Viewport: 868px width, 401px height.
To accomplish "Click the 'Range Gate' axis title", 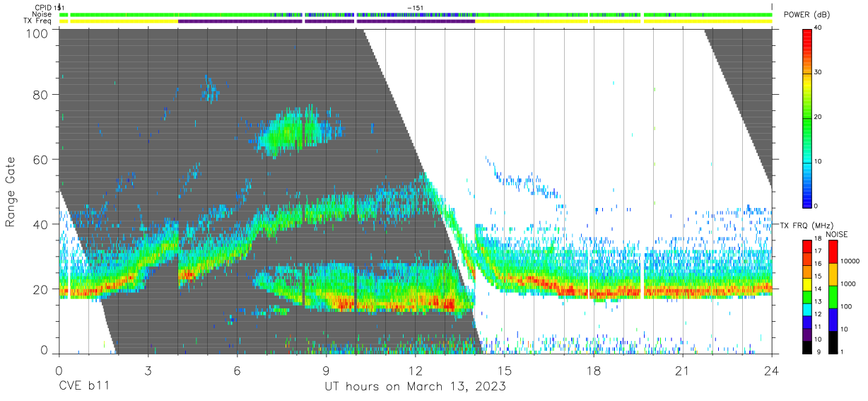I will tap(11, 192).
